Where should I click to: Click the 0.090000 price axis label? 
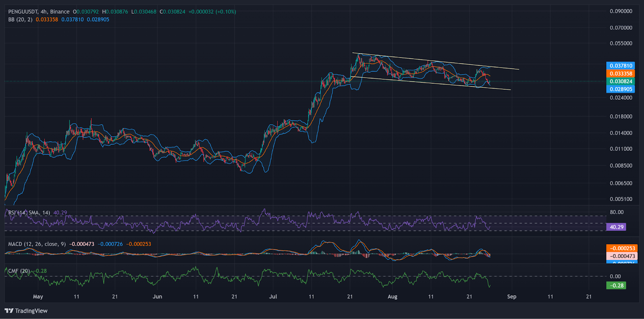tap(621, 11)
